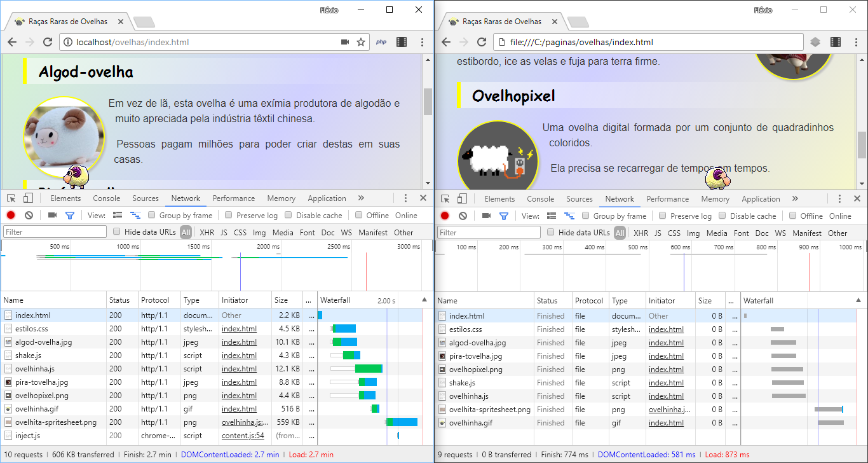
Task: Toggle the filter funnel icon in left DevTools
Action: pos(70,216)
